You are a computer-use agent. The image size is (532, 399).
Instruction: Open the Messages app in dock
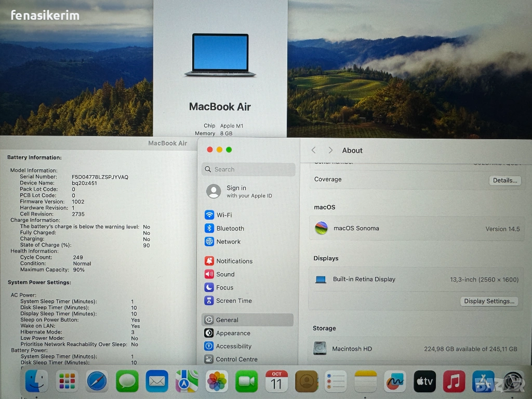(127, 382)
